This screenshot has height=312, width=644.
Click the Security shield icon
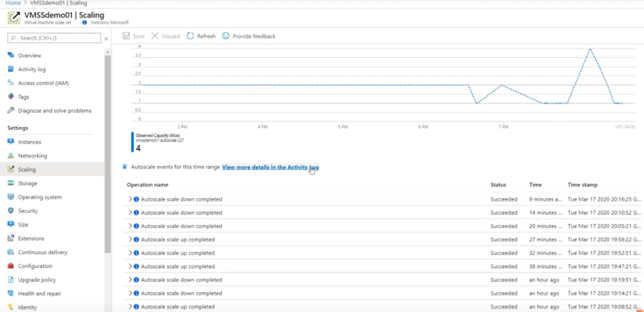(x=11, y=211)
